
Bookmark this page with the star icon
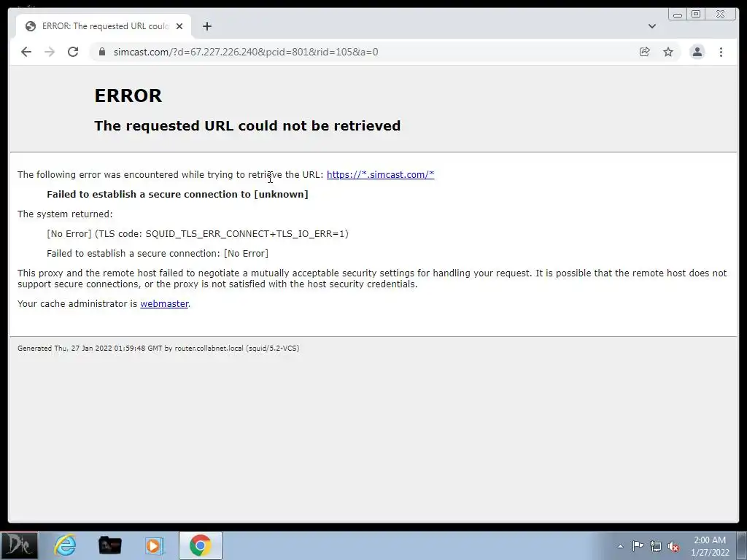click(x=668, y=52)
